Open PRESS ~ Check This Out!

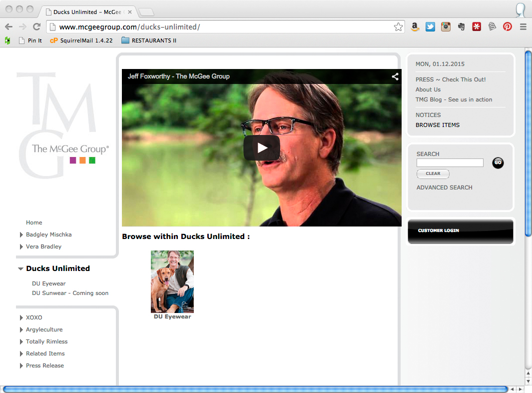click(x=451, y=79)
